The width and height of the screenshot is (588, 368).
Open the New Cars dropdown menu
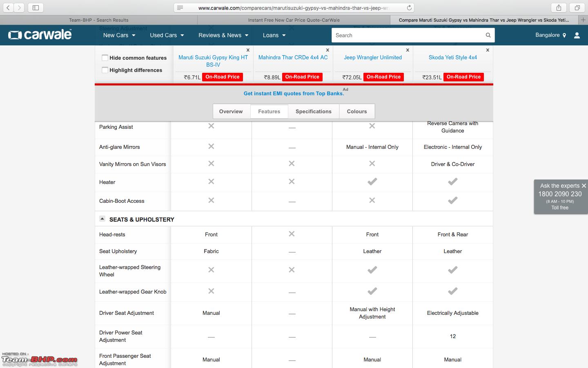119,35
